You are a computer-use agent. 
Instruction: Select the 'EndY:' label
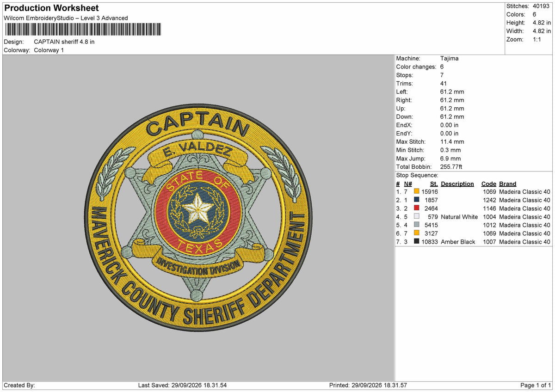(x=404, y=133)
